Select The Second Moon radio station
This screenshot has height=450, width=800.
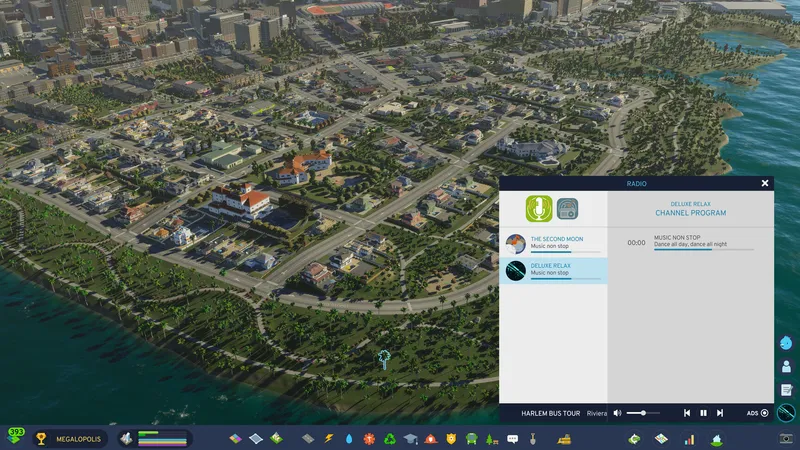click(x=553, y=243)
